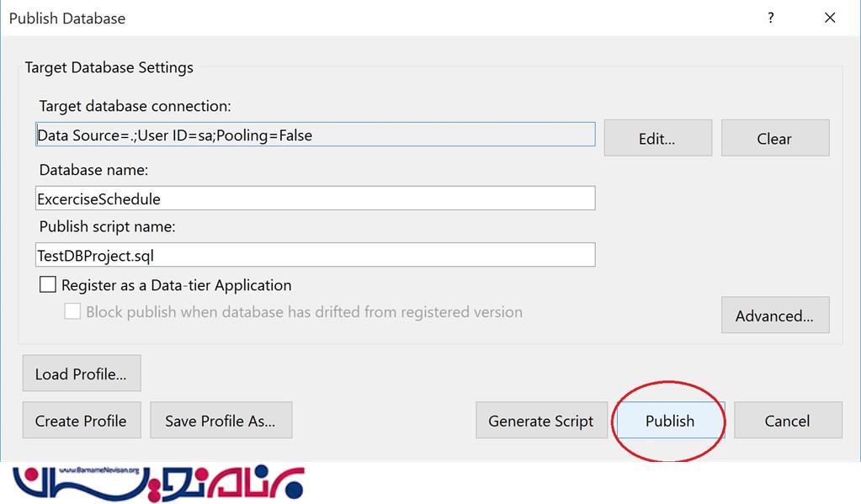Click Generate Script
Image resolution: width=861 pixels, height=504 pixels.
541,420
